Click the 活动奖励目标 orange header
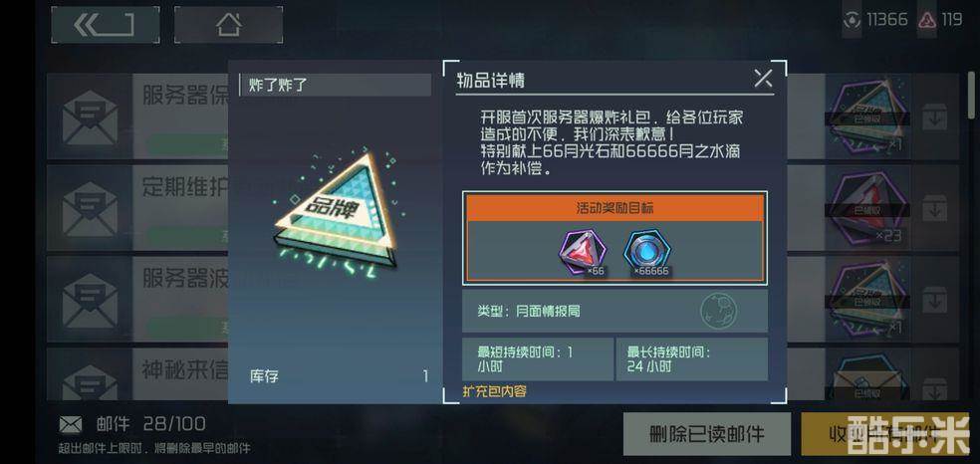This screenshot has height=464, width=980. [615, 208]
